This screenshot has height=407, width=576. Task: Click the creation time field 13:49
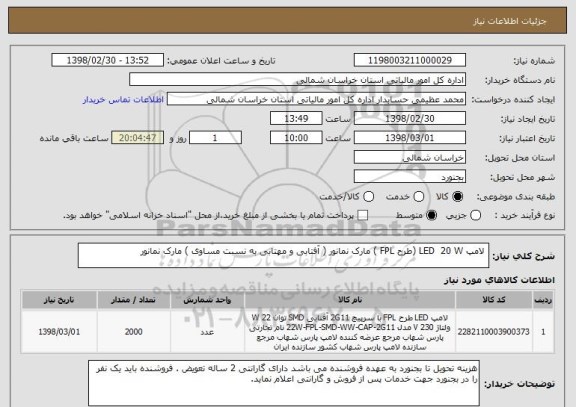pos(296,119)
